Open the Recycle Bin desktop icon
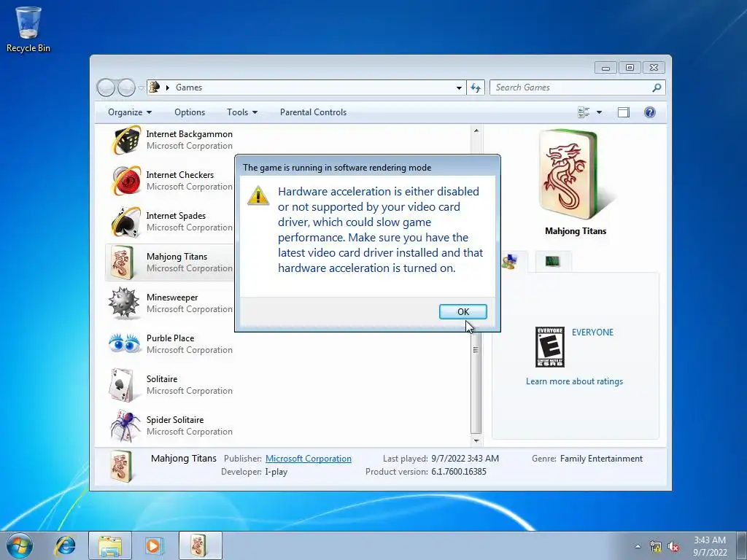747x560 pixels. [x=28, y=29]
